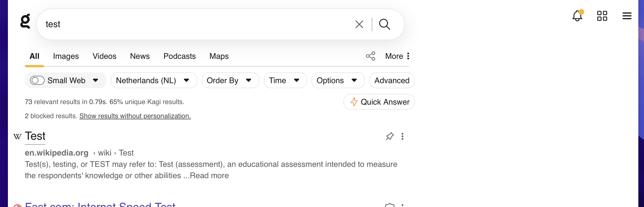Click the Kagi logo icon

point(25,21)
